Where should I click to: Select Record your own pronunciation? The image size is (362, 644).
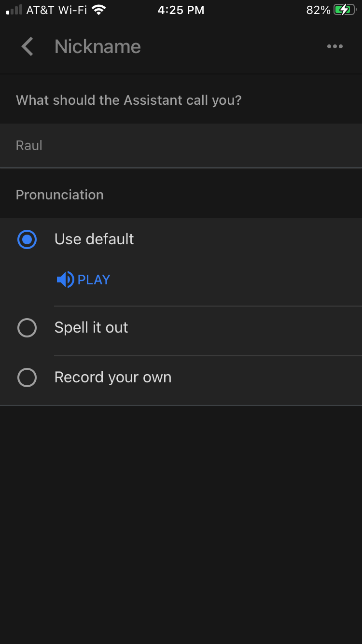pyautogui.click(x=27, y=378)
